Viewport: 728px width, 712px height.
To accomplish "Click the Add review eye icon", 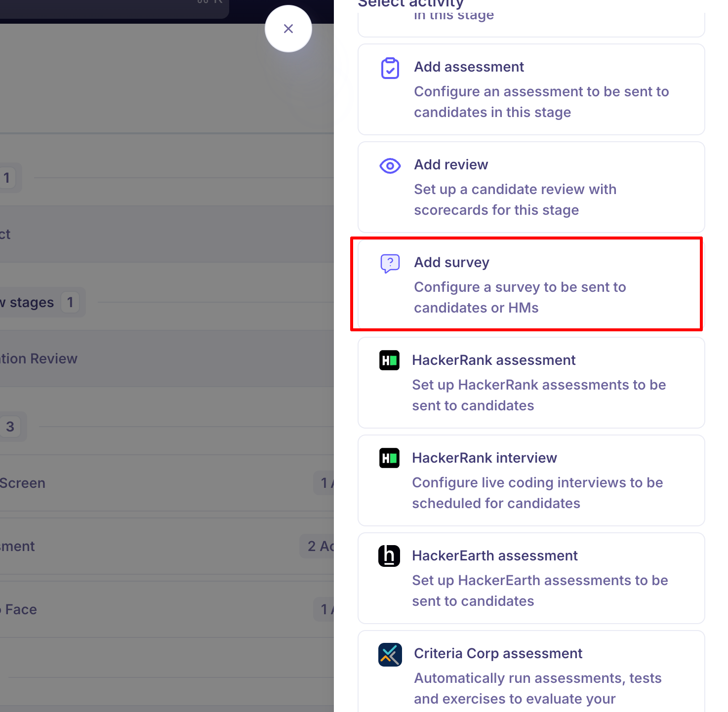I will click(x=390, y=166).
